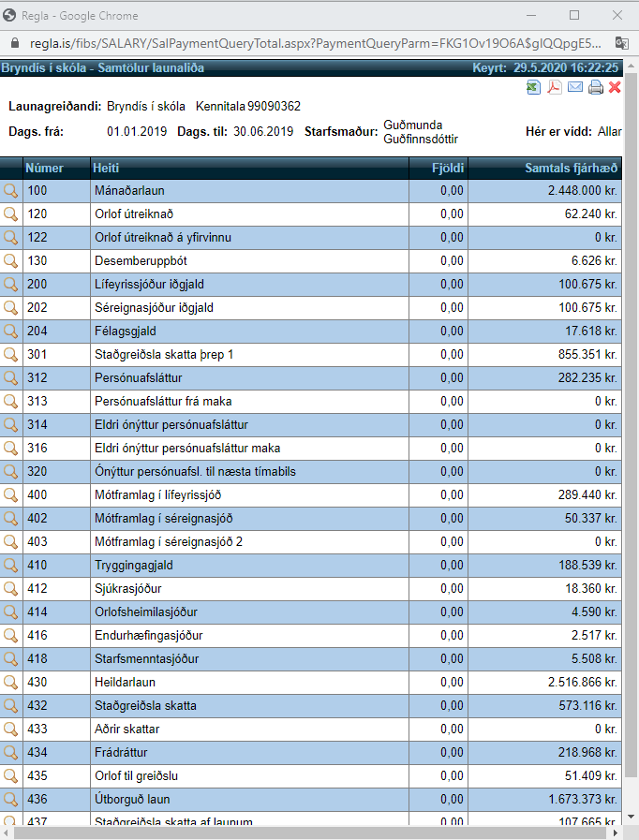Click magnifier icon for Tryggingagjald row

11,566
